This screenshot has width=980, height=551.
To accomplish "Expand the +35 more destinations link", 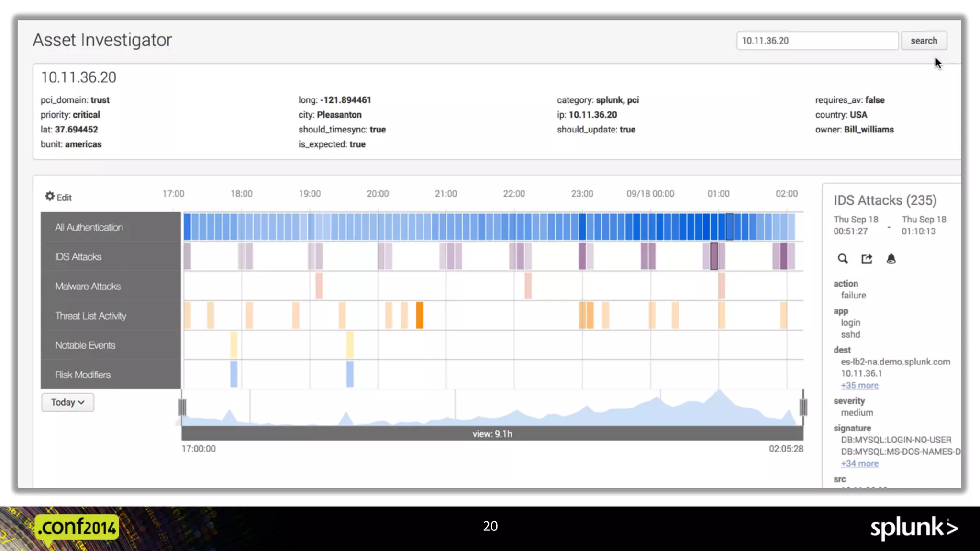I will click(859, 386).
